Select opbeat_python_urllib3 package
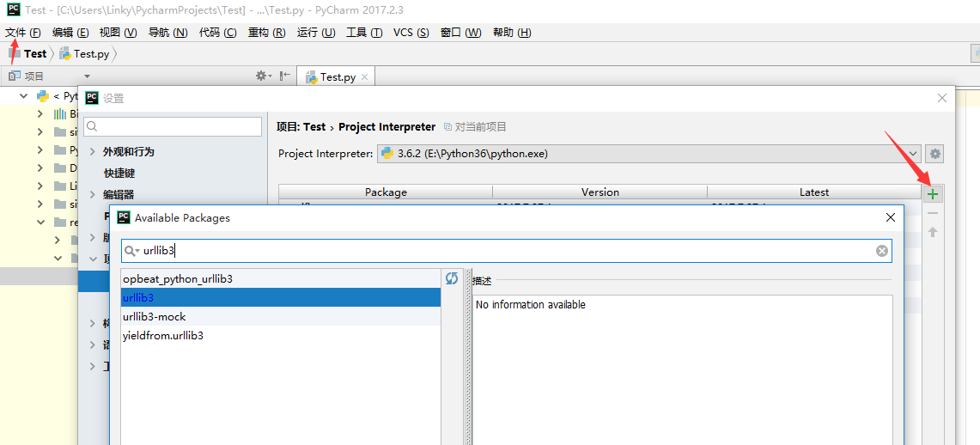Image resolution: width=980 pixels, height=445 pixels. (281, 278)
